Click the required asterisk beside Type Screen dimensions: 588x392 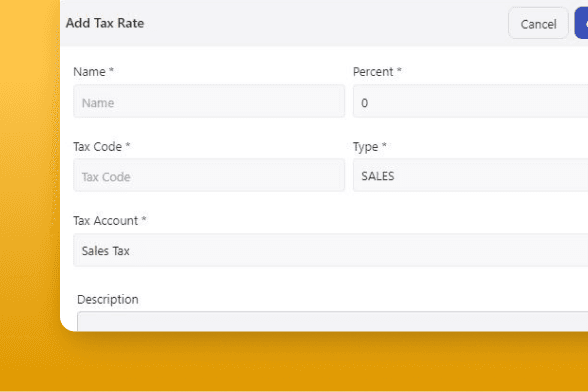[x=384, y=144]
